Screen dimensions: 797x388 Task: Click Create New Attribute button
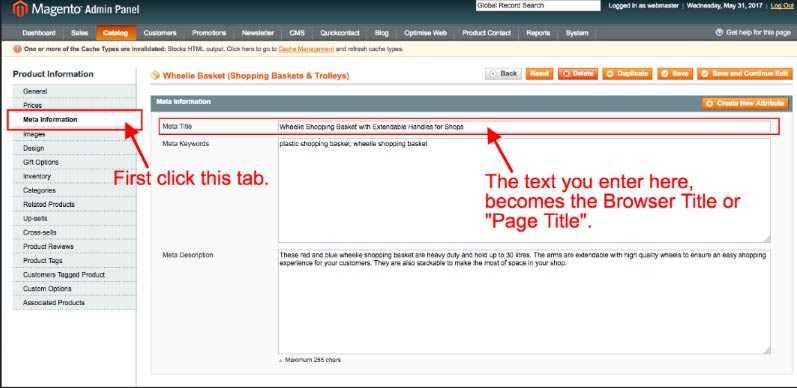pos(745,104)
